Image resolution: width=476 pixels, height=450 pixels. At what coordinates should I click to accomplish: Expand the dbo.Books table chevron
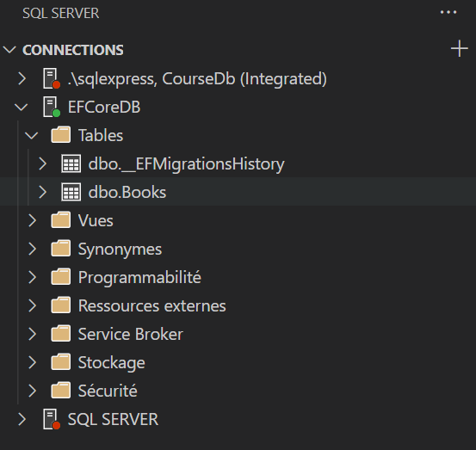click(x=43, y=192)
